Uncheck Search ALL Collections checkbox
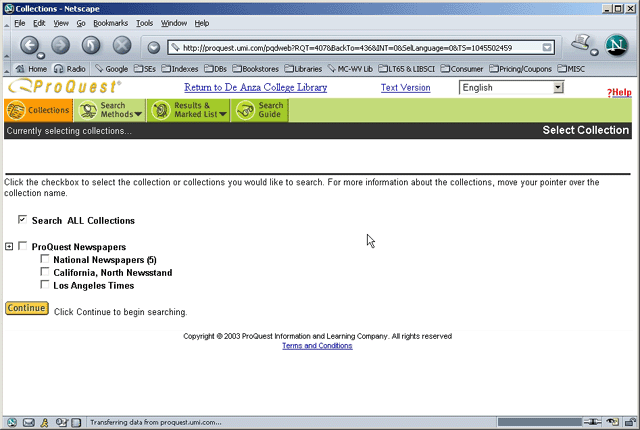The image size is (640, 430). pos(22,220)
